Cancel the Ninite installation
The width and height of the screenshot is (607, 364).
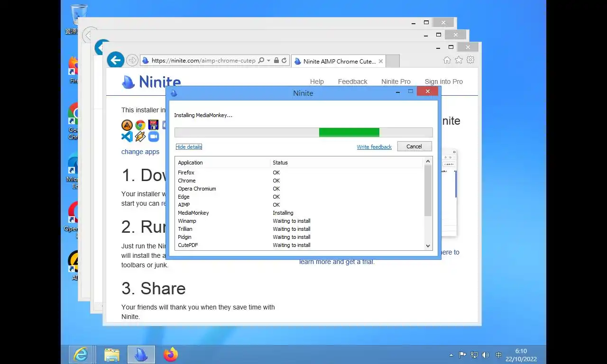(414, 146)
